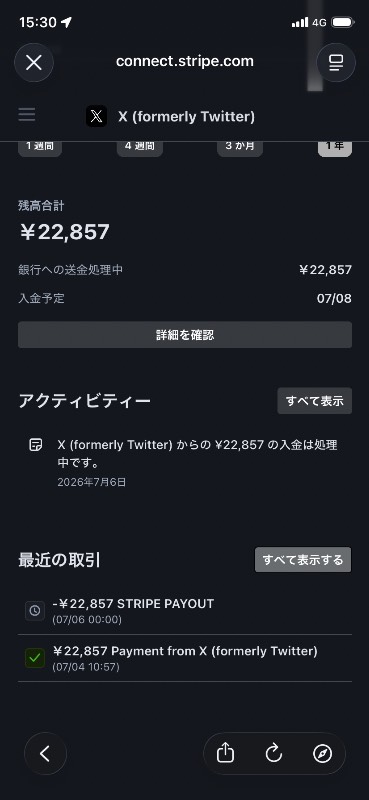
Task: Tap the clock icon beside STRIPE PAYOUT
Action: click(35, 611)
